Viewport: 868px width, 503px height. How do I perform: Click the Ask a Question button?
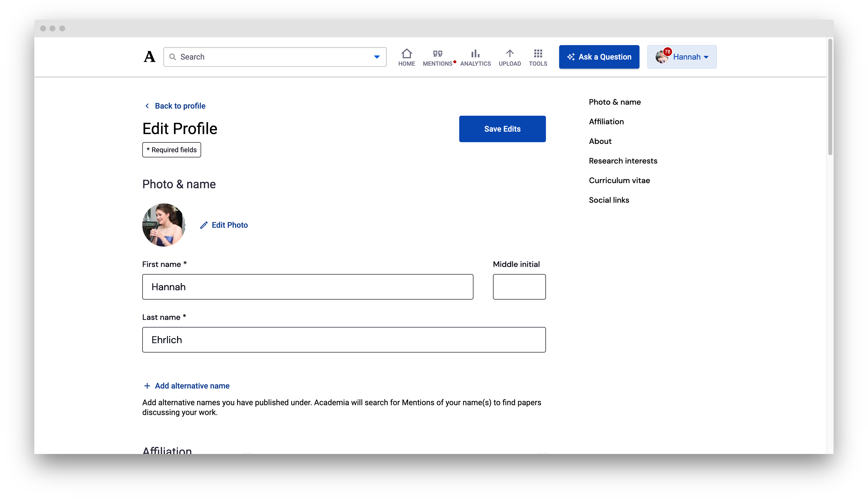pyautogui.click(x=599, y=57)
